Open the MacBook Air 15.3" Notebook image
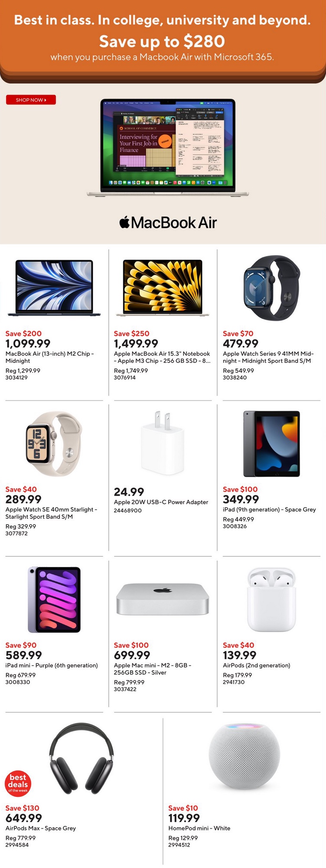The height and width of the screenshot is (868, 326). (x=163, y=287)
